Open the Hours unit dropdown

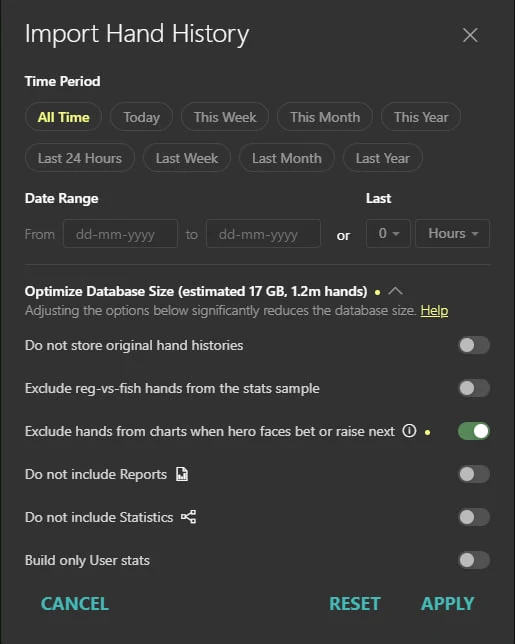pyautogui.click(x=453, y=233)
